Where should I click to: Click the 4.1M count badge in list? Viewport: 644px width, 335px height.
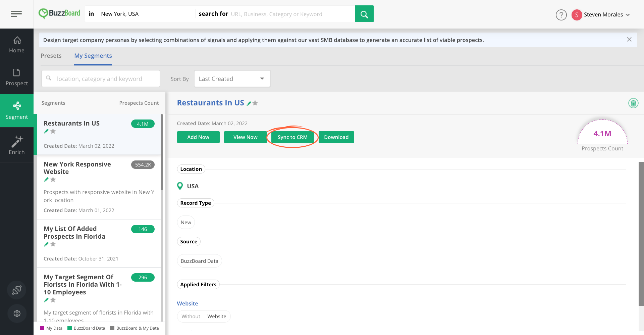pos(143,124)
